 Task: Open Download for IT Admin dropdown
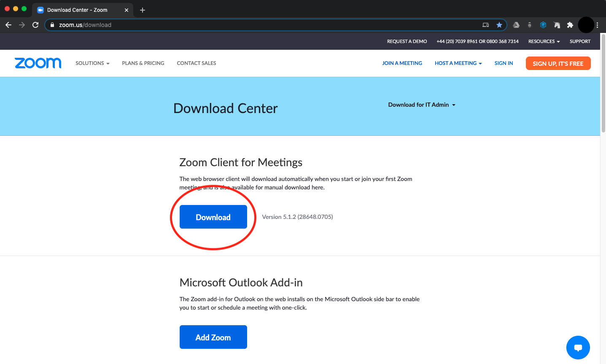click(x=422, y=105)
